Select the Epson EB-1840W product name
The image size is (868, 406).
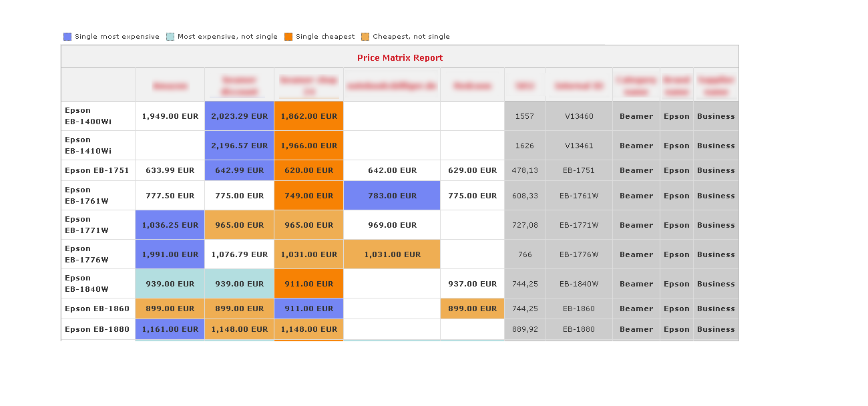pyautogui.click(x=87, y=284)
